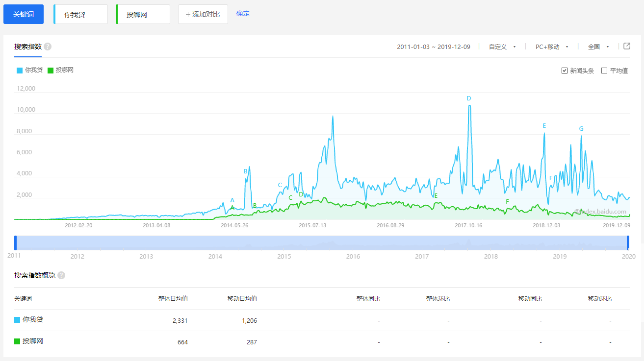Click the 2015 year label under the range slider
644x361 pixels.
click(284, 256)
